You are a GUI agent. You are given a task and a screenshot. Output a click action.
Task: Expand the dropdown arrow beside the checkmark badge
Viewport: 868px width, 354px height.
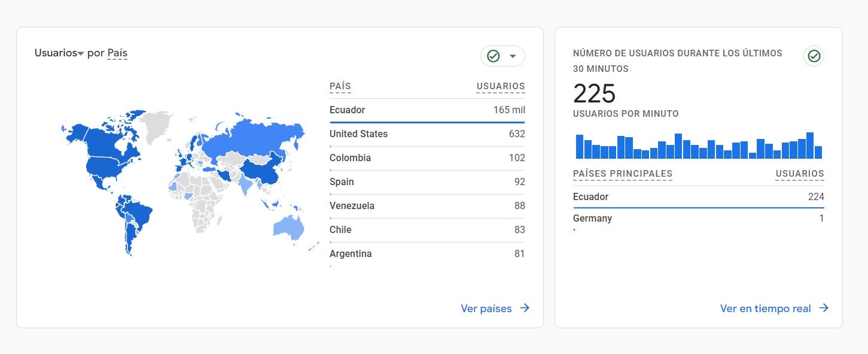[513, 56]
